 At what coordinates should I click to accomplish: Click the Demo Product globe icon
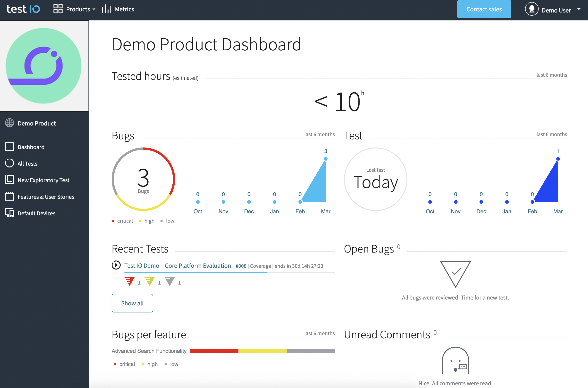coord(10,123)
